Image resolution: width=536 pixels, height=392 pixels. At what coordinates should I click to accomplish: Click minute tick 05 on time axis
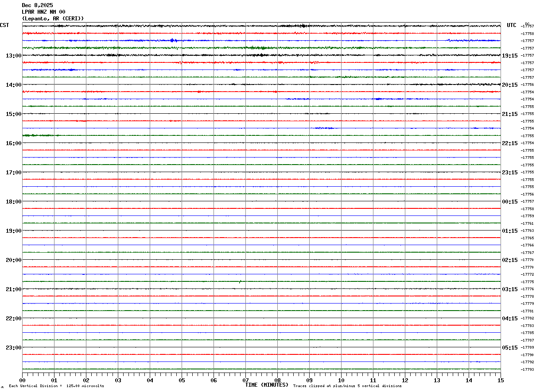click(182, 380)
